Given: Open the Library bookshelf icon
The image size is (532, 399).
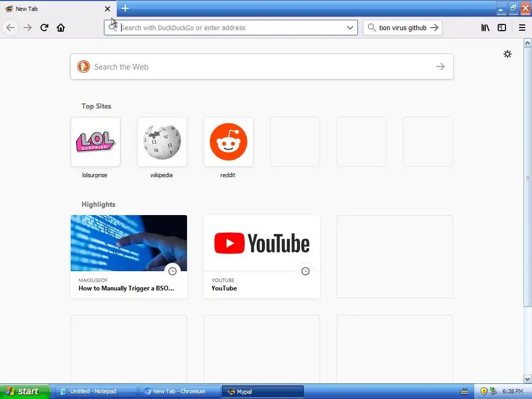Looking at the screenshot, I should (x=485, y=28).
